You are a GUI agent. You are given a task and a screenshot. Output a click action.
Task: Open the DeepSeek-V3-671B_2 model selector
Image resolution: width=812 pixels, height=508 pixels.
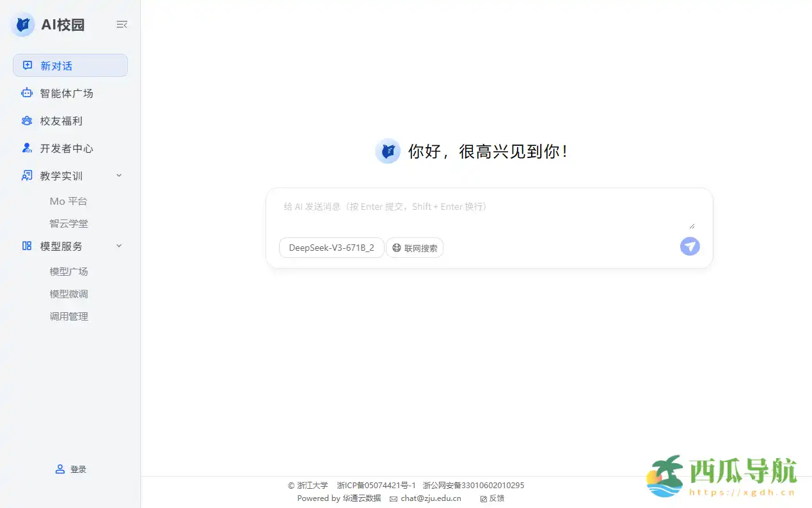pos(331,248)
